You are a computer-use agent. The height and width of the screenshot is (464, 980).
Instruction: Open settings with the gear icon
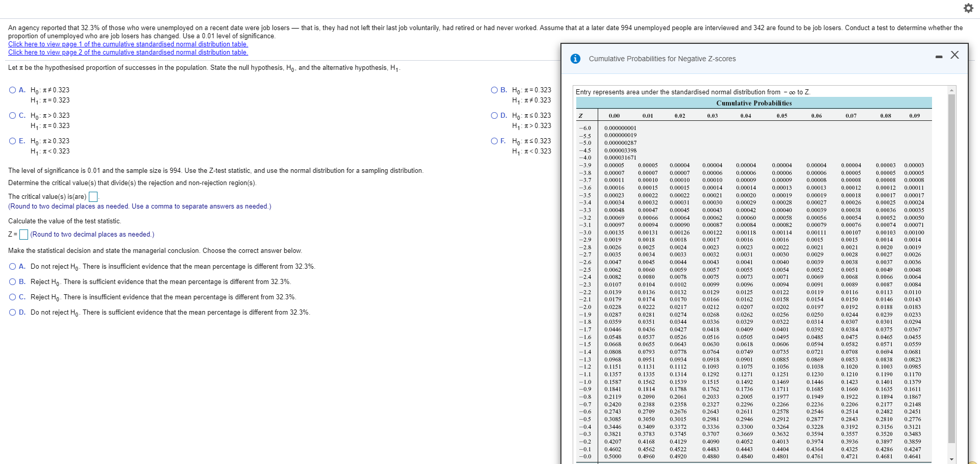click(x=969, y=8)
